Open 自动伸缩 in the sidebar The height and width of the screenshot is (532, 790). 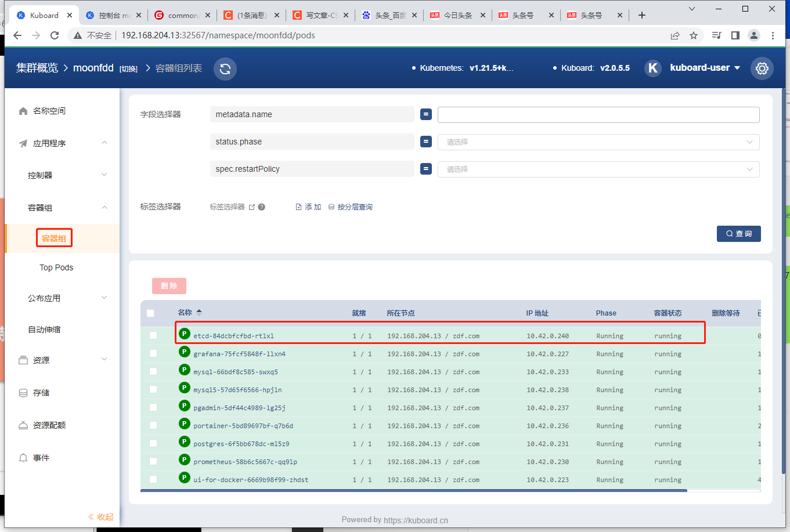pos(44,330)
